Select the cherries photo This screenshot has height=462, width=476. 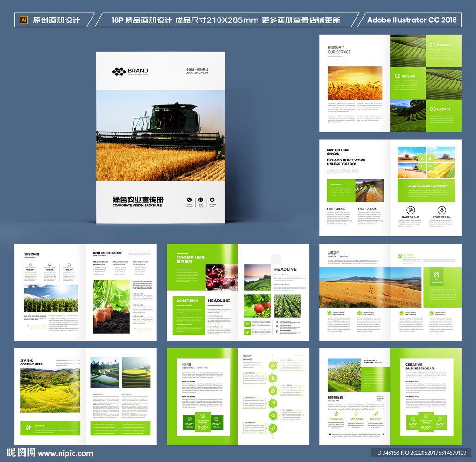click(x=222, y=277)
